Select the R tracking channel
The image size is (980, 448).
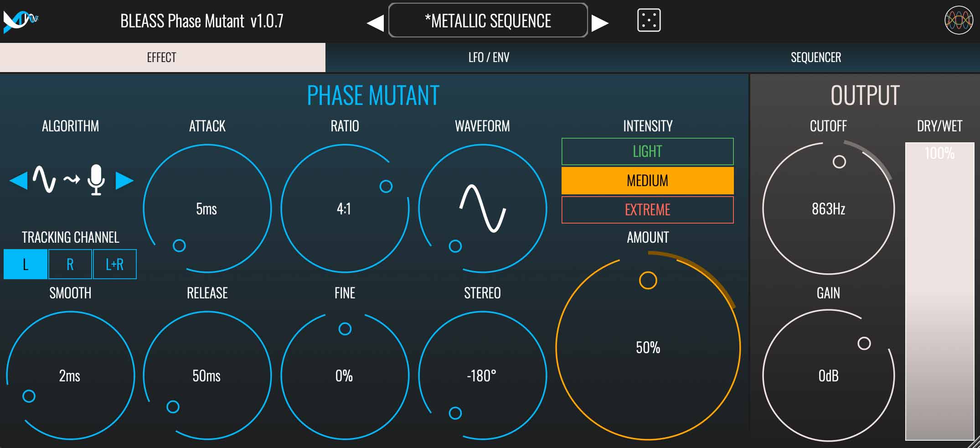coord(70,264)
